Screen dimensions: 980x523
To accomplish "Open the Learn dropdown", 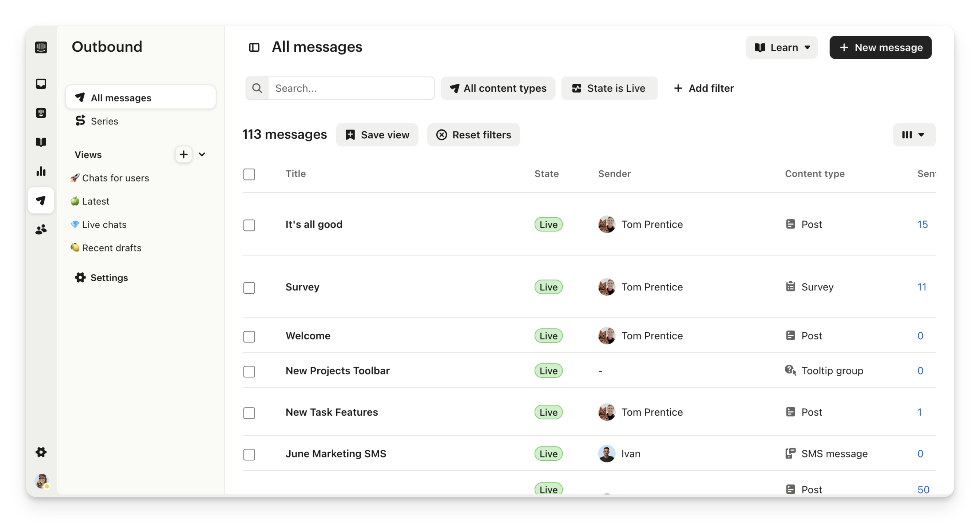I will [x=781, y=48].
